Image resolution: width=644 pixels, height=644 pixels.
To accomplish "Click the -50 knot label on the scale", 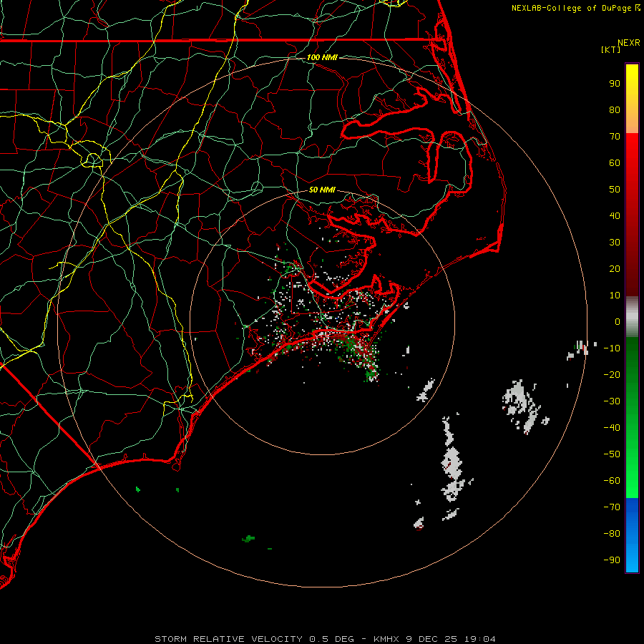I will 612,454.
